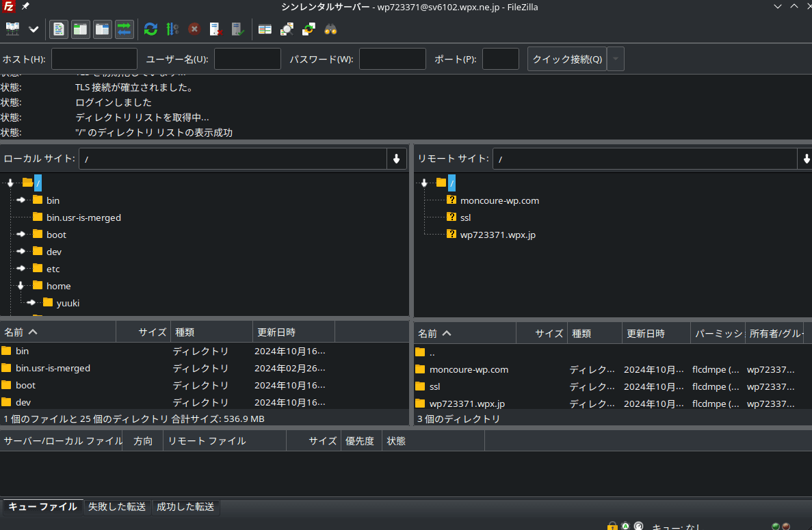Reconnect to the last used server

click(237, 29)
